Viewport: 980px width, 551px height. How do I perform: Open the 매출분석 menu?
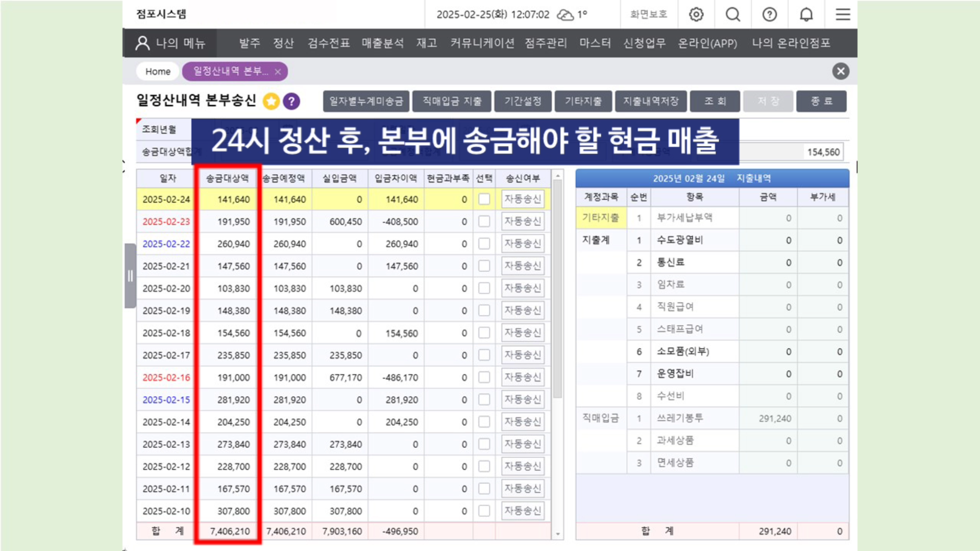pos(382,43)
